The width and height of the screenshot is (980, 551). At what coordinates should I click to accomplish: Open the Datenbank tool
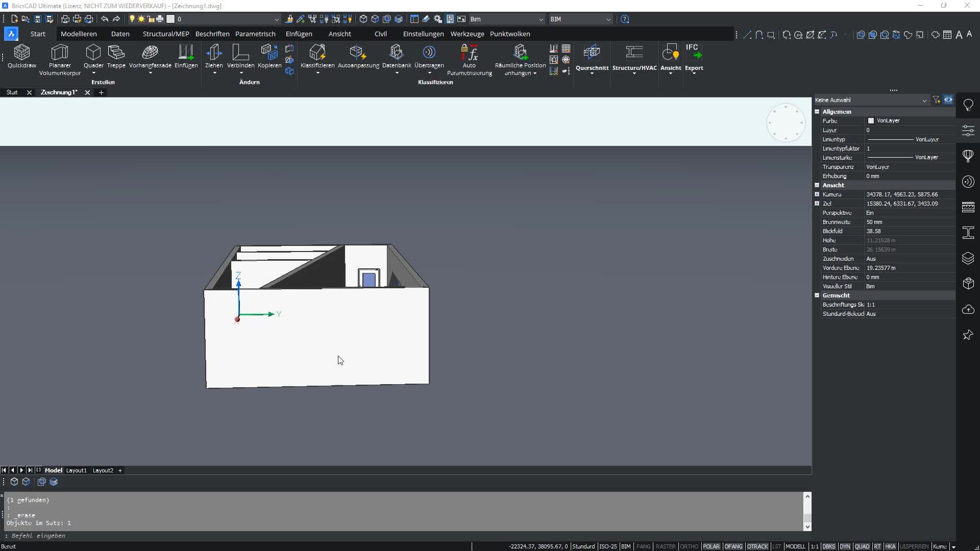[397, 56]
